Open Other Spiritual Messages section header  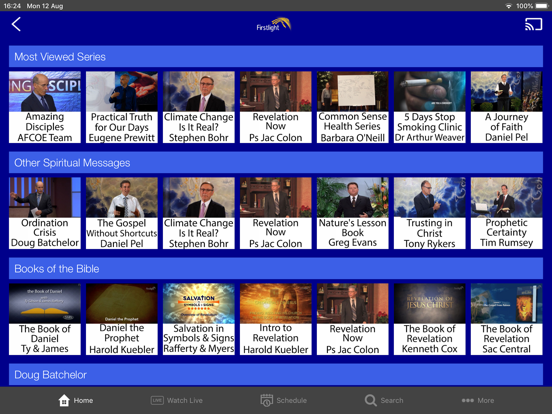(x=276, y=162)
